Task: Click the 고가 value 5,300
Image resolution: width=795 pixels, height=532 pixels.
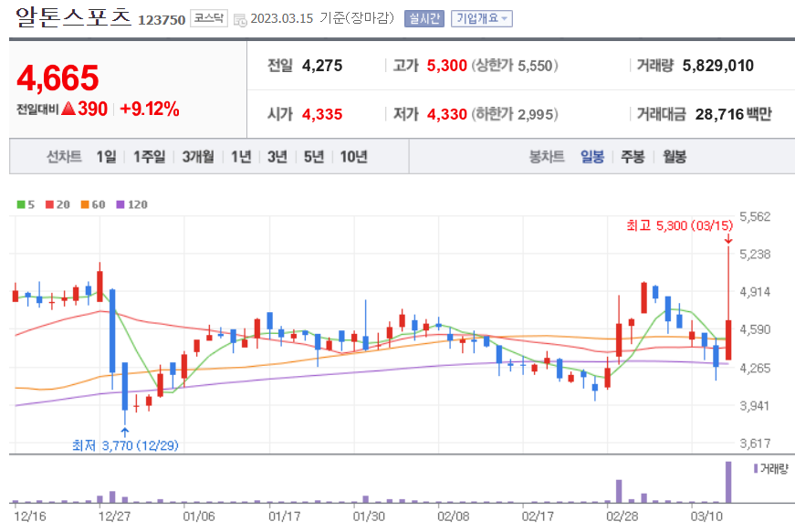Action: click(446, 66)
